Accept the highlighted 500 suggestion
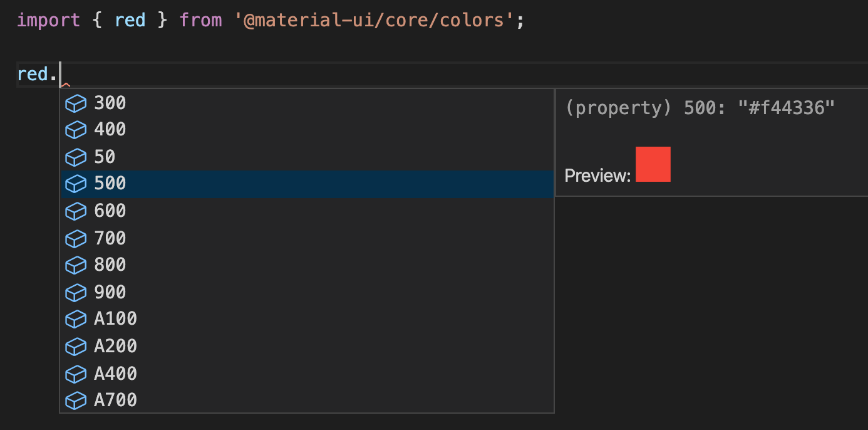868x430 pixels. point(110,184)
